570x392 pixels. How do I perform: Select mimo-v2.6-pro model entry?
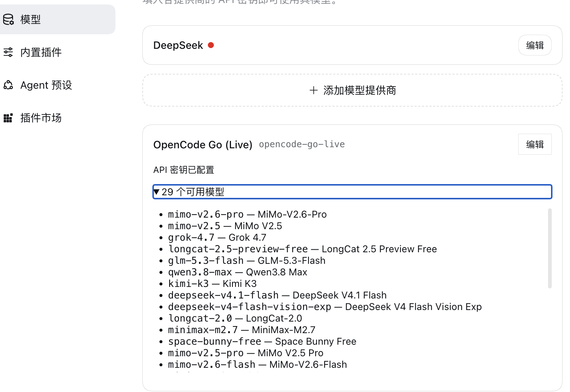click(247, 214)
